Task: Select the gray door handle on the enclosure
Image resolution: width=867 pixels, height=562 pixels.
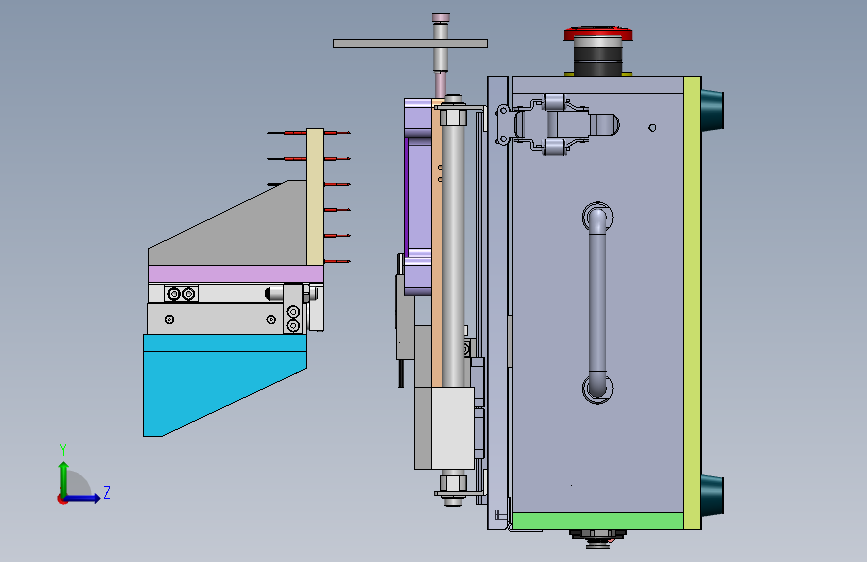Action: (x=597, y=303)
